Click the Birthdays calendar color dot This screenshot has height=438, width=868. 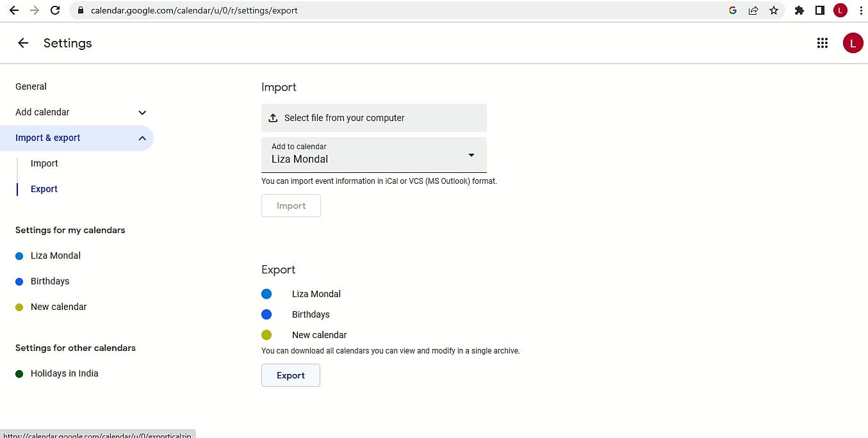pyautogui.click(x=266, y=314)
